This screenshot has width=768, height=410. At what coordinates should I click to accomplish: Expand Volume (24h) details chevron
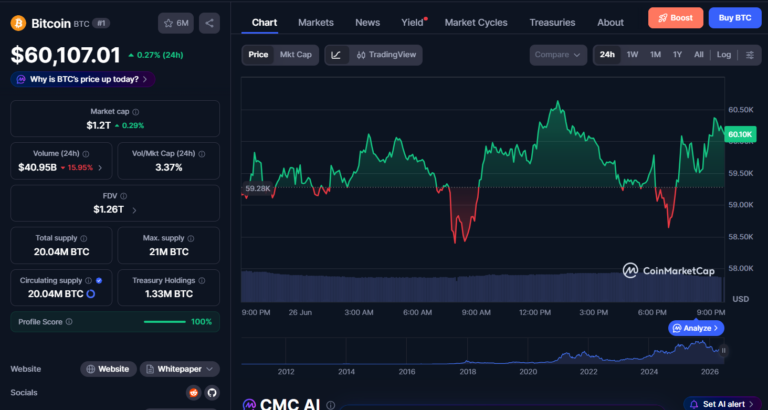coord(100,168)
